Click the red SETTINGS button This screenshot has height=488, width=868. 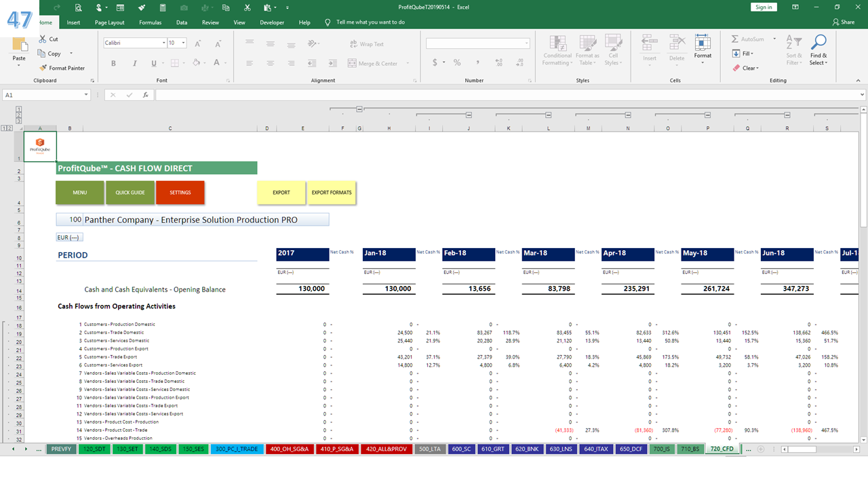pos(180,192)
